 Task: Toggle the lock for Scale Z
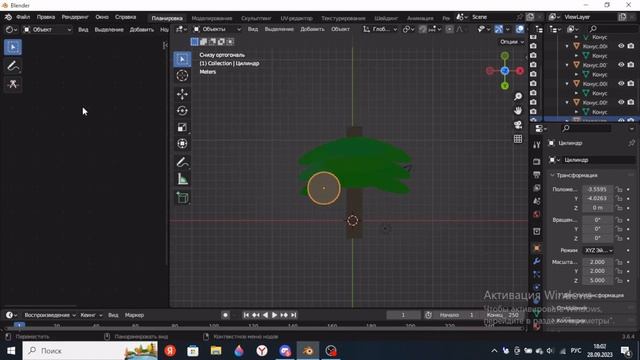[x=619, y=280]
